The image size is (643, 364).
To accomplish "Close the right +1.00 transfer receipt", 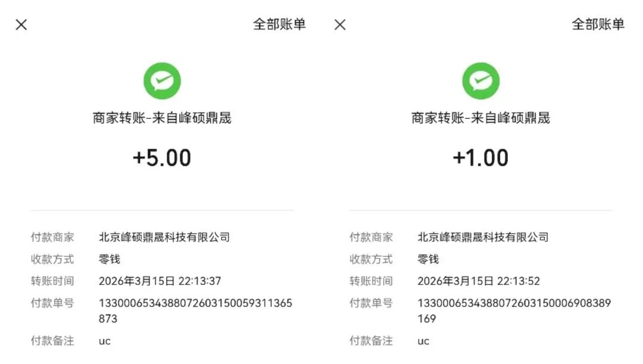I will point(340,24).
